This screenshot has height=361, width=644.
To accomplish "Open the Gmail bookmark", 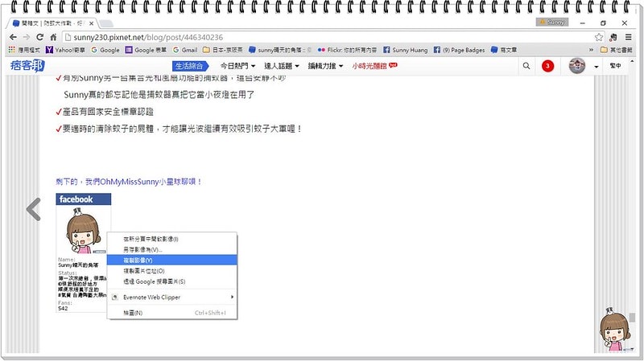I will click(185, 50).
